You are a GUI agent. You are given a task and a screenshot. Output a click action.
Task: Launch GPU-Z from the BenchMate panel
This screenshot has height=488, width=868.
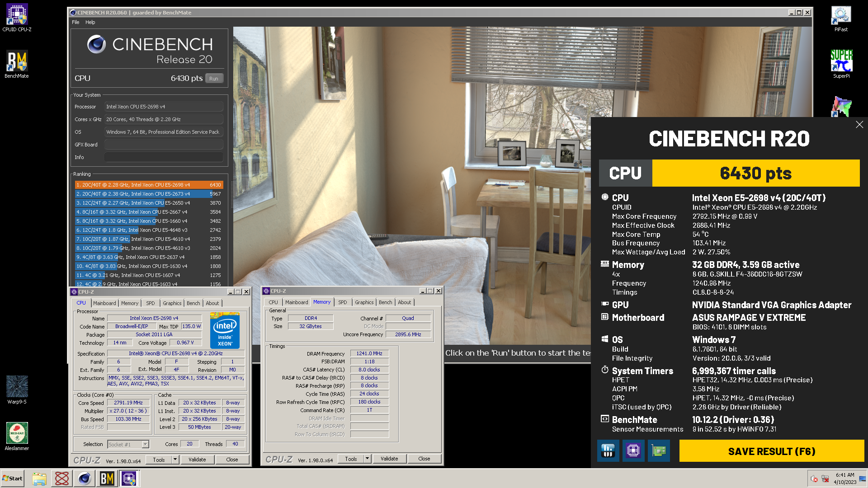pyautogui.click(x=659, y=450)
